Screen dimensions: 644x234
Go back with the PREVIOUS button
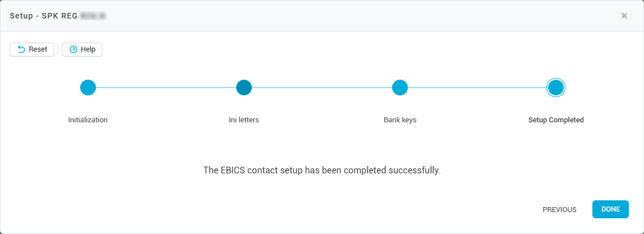point(559,209)
